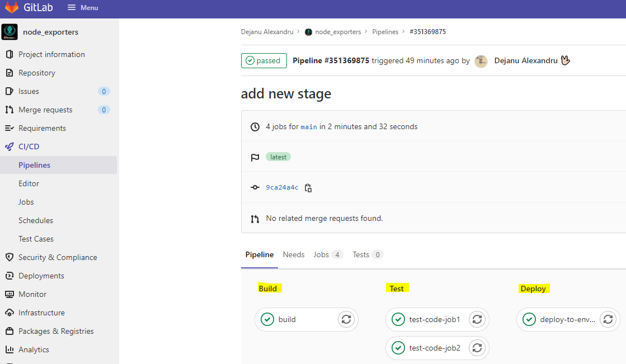Open node_exporters project avatar in sidebar

click(x=10, y=32)
